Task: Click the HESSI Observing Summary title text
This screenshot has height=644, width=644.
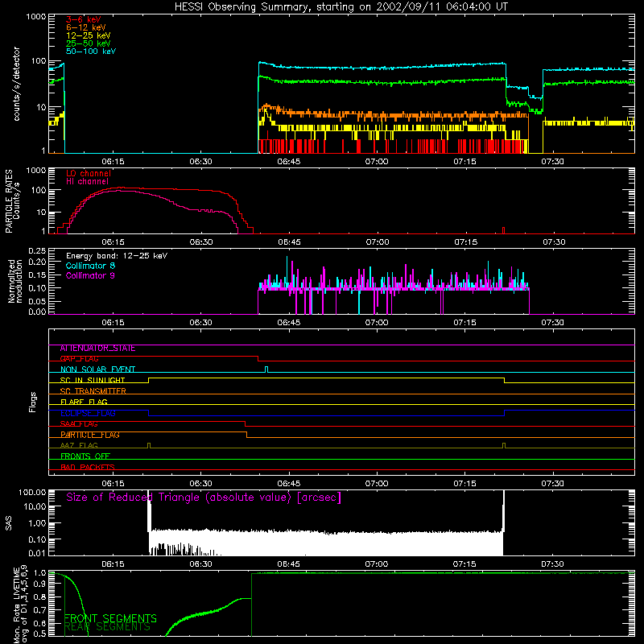Action: (341, 7)
